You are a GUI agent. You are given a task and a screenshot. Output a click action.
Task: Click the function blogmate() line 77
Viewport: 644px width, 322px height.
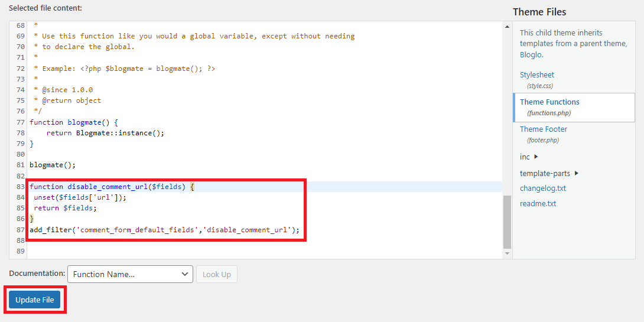click(74, 122)
